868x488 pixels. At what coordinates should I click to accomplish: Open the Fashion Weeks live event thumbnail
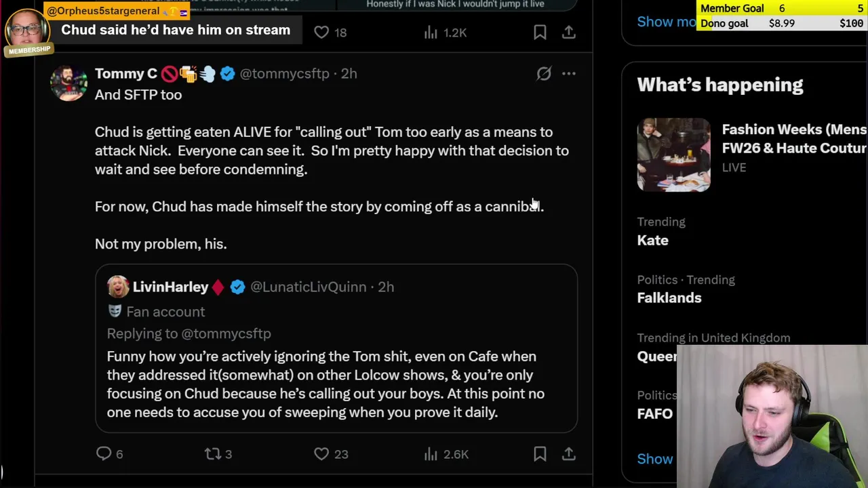[x=673, y=155]
